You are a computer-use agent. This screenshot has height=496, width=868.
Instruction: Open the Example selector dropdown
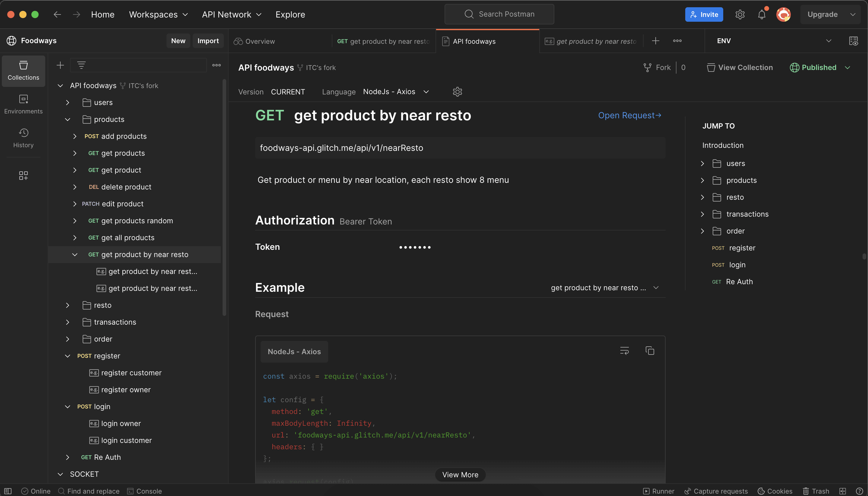tap(604, 288)
